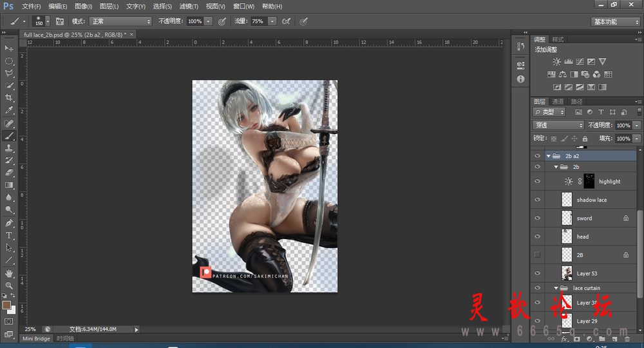
Task: Select the Path Selection tool
Action: click(8, 247)
